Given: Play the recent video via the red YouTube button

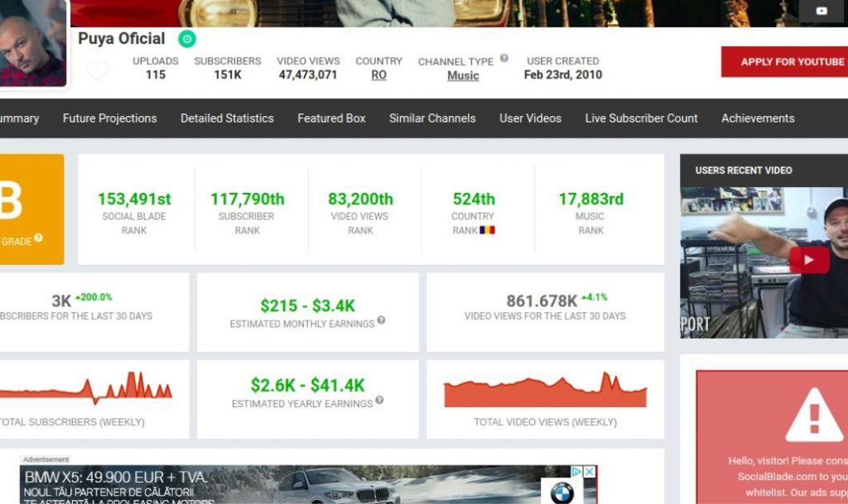Looking at the screenshot, I should coord(809,259).
